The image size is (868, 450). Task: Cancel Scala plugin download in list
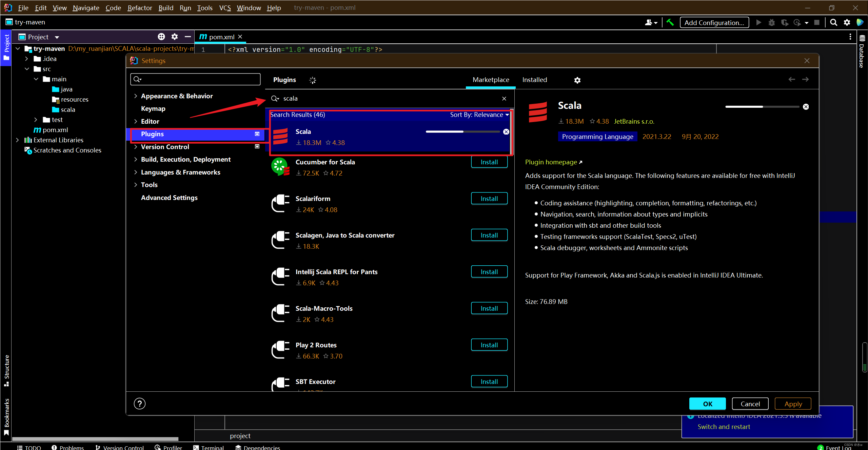tap(506, 132)
